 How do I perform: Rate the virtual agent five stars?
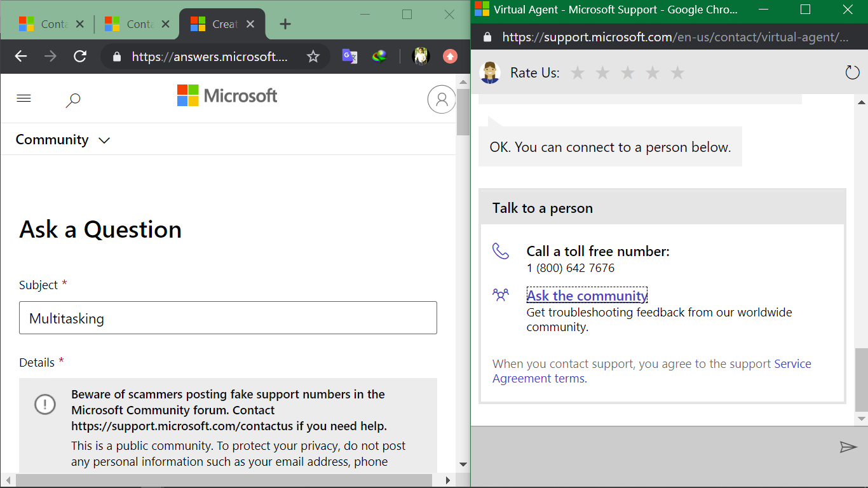[x=677, y=73]
